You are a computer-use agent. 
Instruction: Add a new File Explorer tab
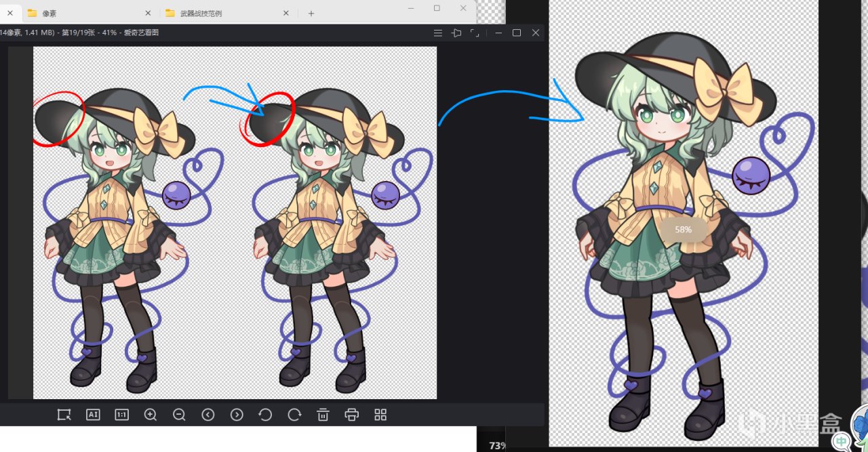coord(311,13)
